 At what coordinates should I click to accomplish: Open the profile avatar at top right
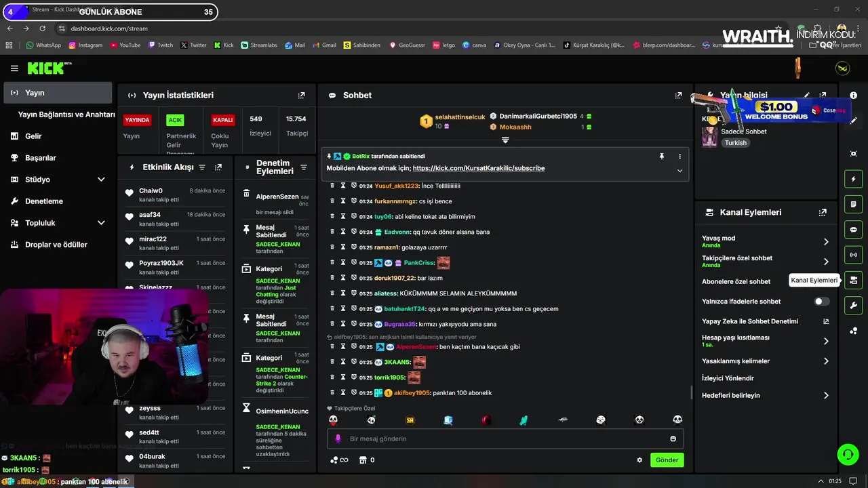842,68
